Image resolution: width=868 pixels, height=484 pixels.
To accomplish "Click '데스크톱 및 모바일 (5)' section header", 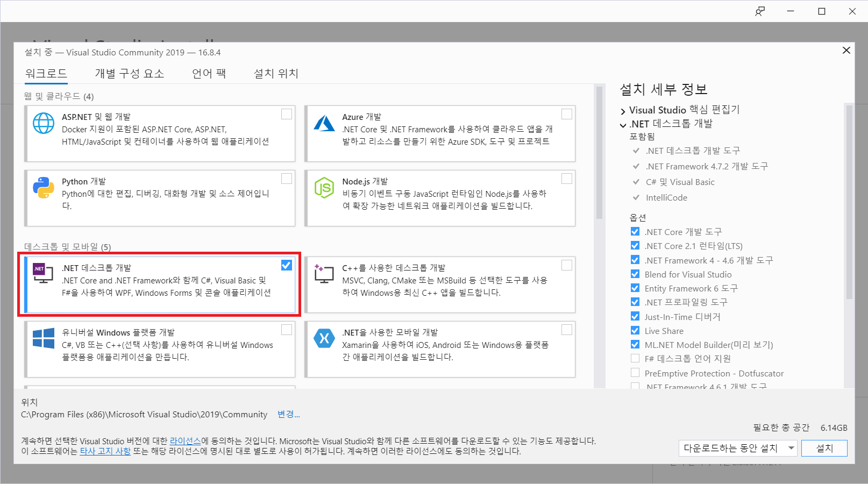I will click(68, 247).
